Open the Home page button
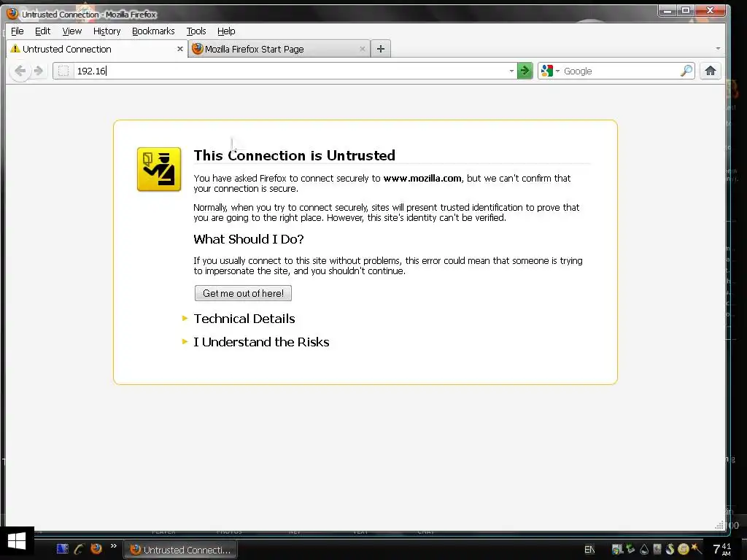Screen dimensions: 747x560 point(711,71)
